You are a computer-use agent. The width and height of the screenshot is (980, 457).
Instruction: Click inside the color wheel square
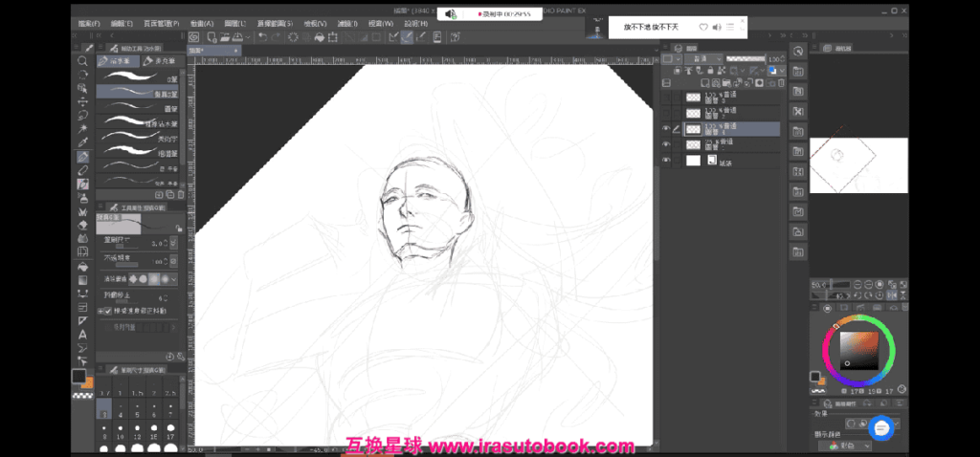click(x=858, y=350)
